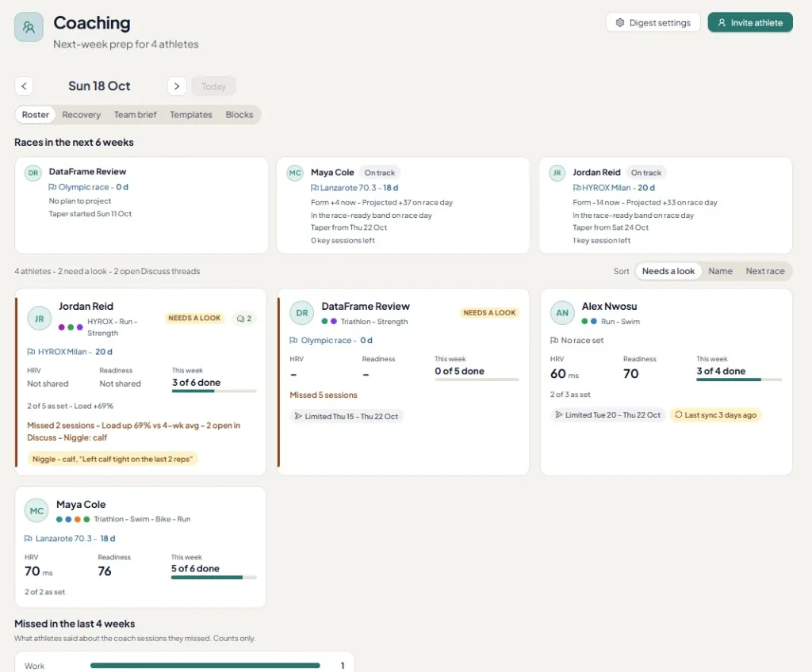Click the DR avatar in the upcoming races section
Image resolution: width=812 pixels, height=672 pixels.
click(33, 173)
